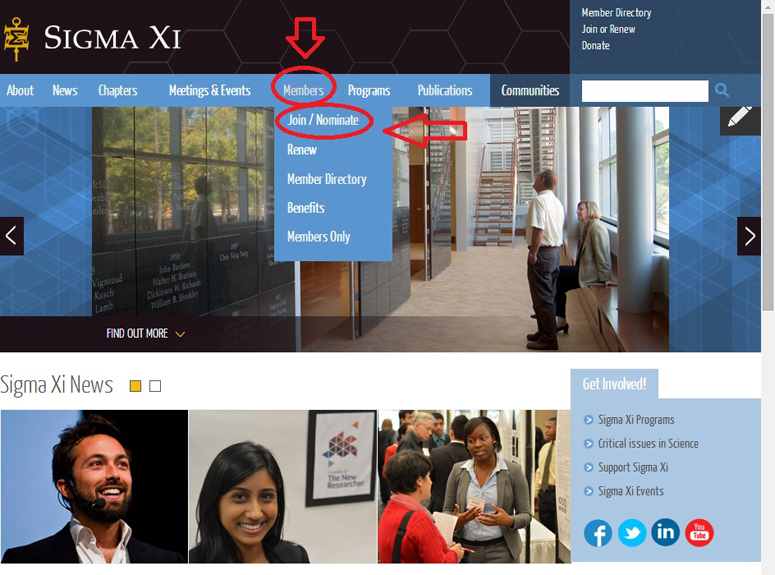Go to previous carousel slide arrow

pyautogui.click(x=12, y=236)
